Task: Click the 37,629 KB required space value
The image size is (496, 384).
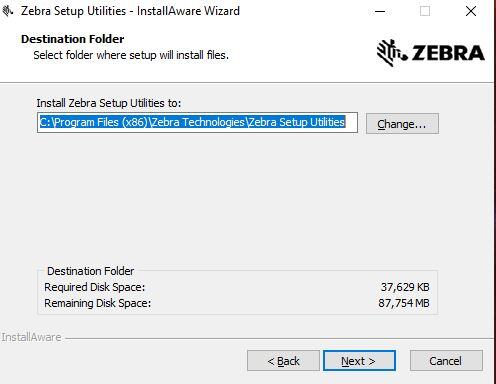Action: (405, 287)
